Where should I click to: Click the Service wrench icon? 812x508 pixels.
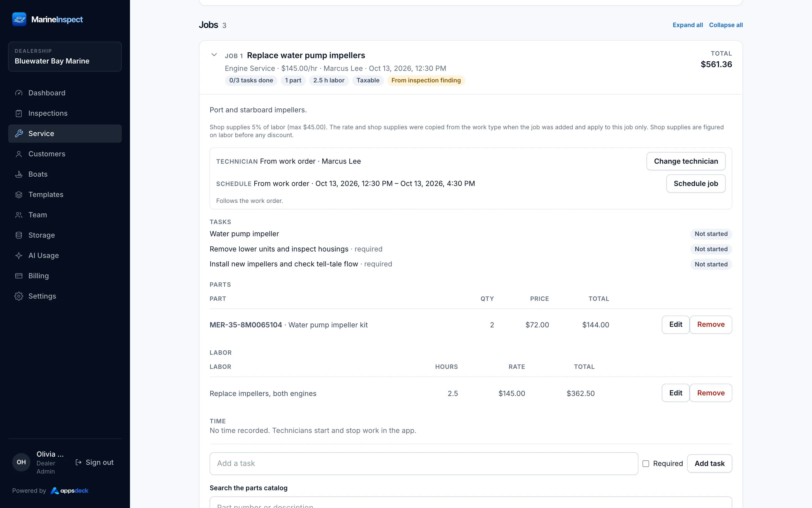click(x=19, y=133)
